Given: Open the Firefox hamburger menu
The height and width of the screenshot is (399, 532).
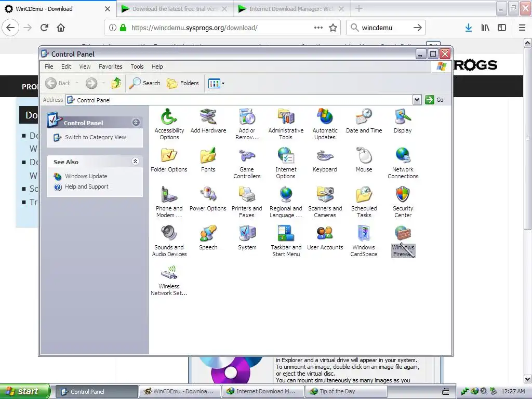Looking at the screenshot, I should tap(522, 28).
